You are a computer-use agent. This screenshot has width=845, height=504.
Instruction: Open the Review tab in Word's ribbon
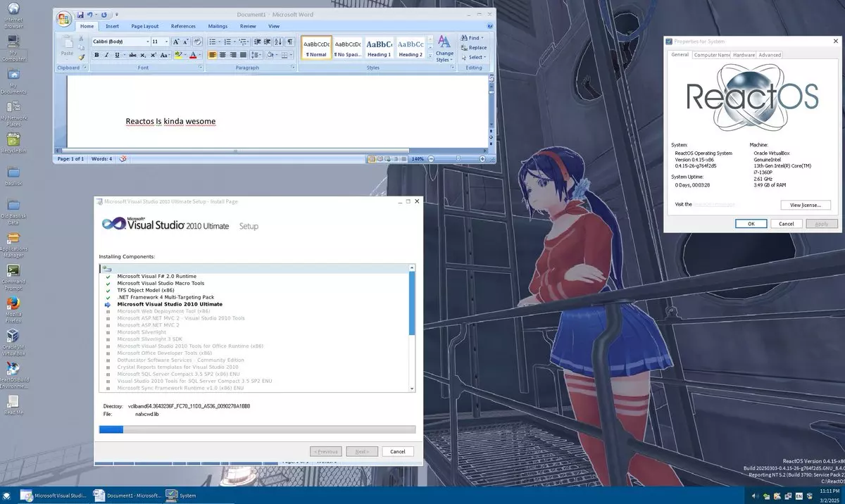pos(248,26)
